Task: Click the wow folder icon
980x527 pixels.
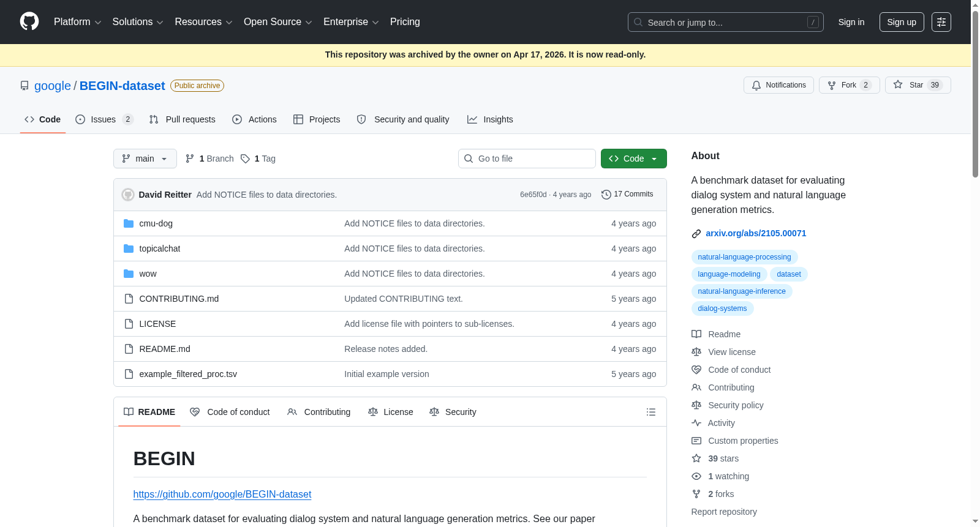Action: coord(129,274)
